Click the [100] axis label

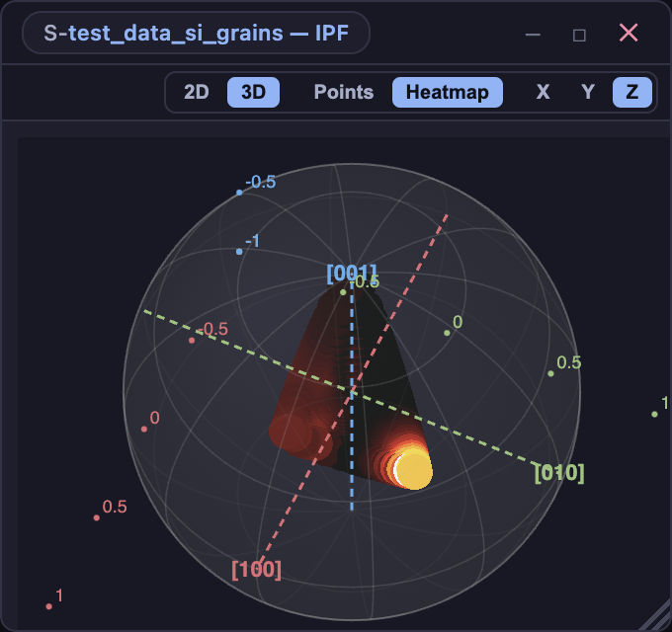click(x=256, y=570)
